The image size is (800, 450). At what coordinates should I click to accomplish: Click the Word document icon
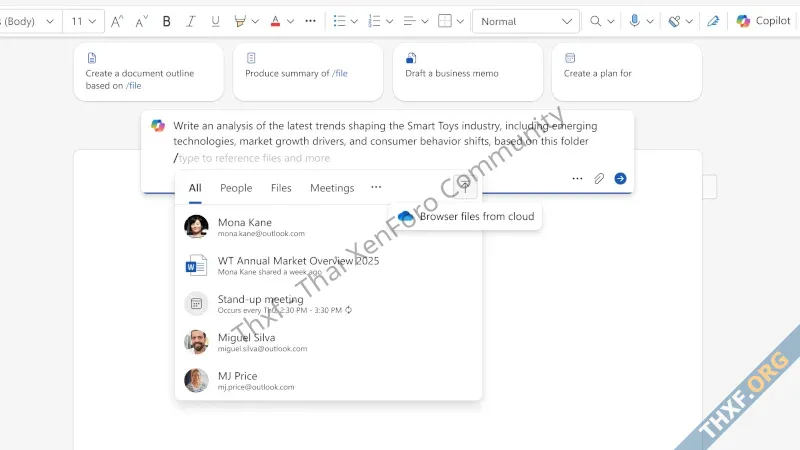196,265
